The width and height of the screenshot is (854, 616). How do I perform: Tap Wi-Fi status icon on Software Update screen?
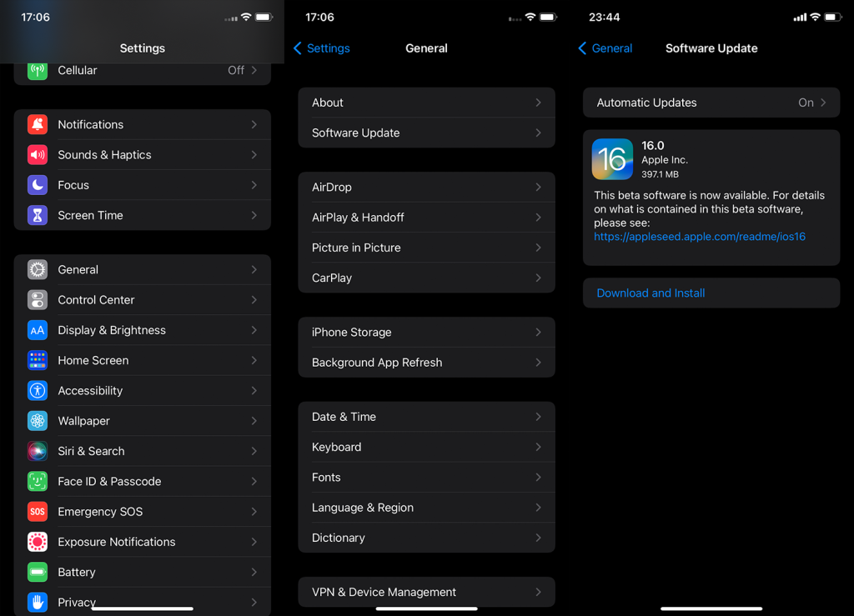coord(815,18)
